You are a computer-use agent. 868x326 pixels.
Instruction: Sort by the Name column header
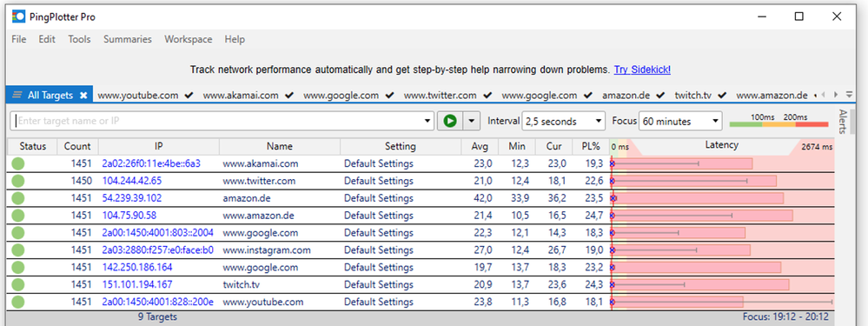(280, 146)
